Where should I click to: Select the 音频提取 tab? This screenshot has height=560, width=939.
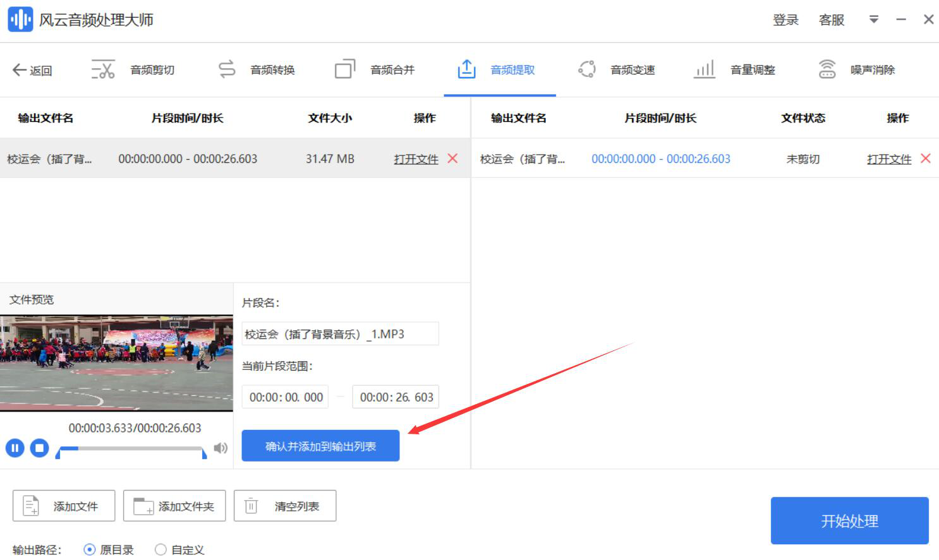[512, 70]
